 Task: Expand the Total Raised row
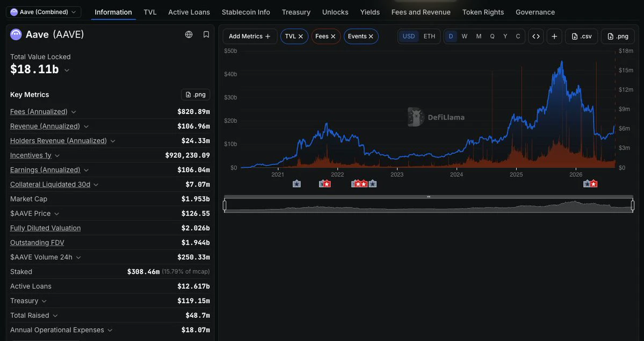tap(55, 316)
